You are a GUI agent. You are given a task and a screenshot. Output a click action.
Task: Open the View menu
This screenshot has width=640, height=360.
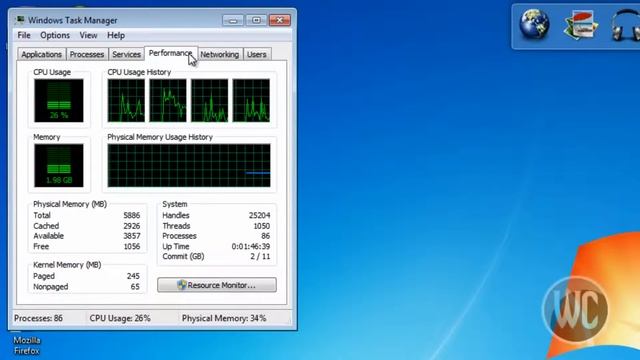tap(88, 36)
